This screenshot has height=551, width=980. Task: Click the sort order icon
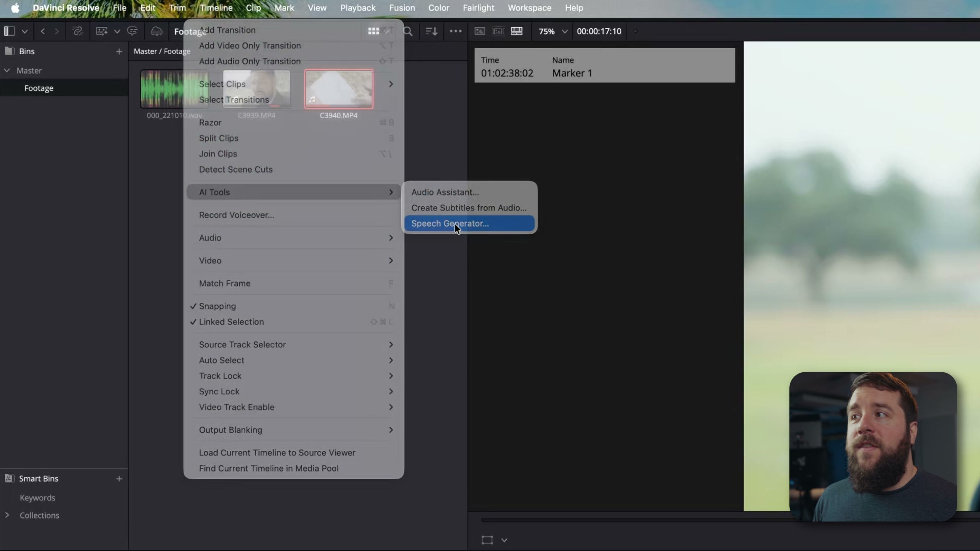(x=431, y=31)
